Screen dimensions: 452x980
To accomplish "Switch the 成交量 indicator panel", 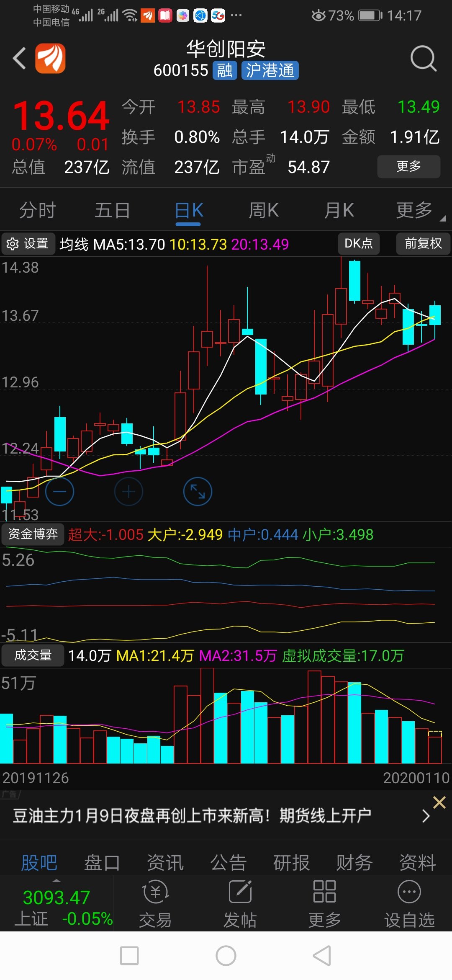I will 33,655.
